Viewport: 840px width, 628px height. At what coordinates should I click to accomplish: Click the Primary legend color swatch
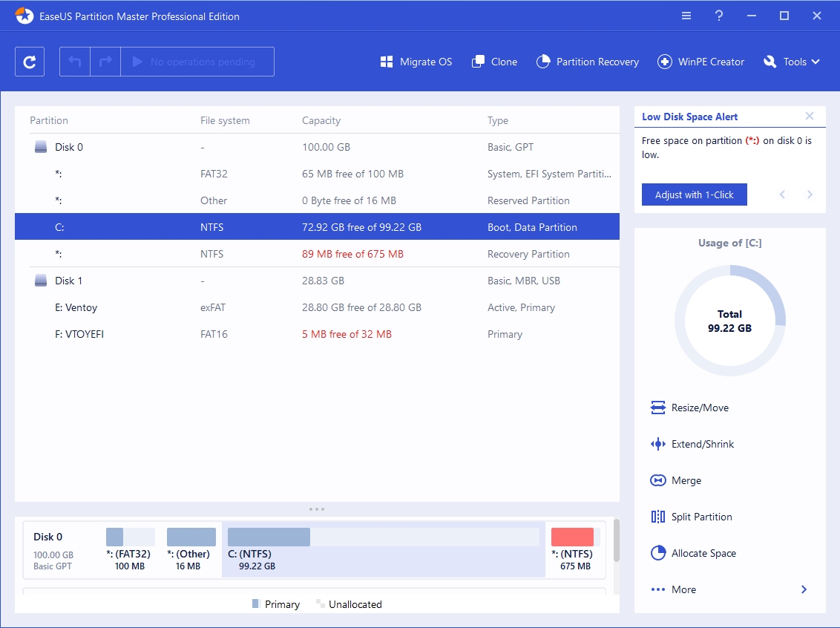click(x=255, y=604)
